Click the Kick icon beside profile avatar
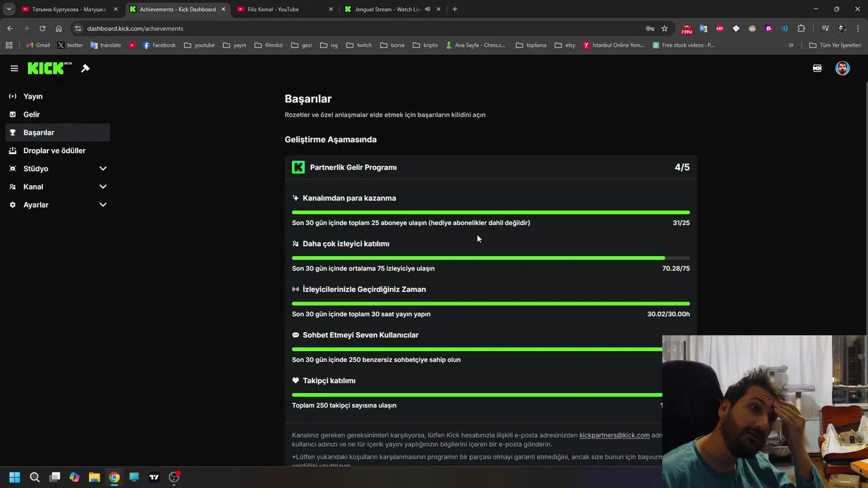Viewport: 868px width, 488px height. [x=817, y=68]
